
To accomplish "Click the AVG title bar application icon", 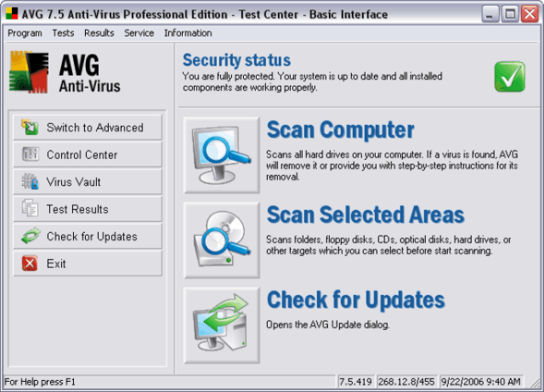I will pyautogui.click(x=12, y=14).
